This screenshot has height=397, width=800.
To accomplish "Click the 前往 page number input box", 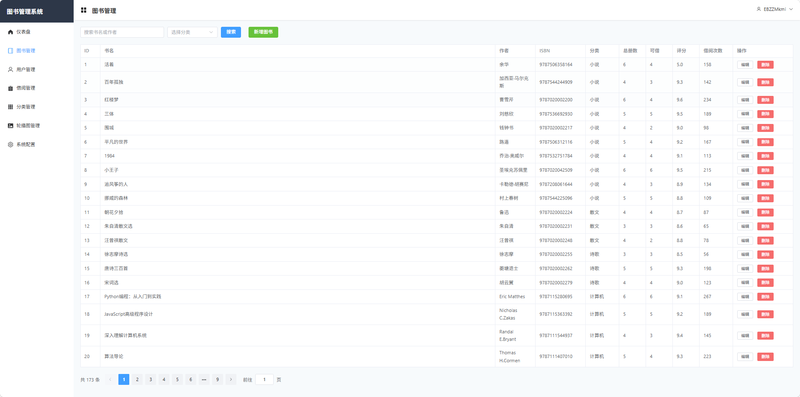I will point(264,380).
